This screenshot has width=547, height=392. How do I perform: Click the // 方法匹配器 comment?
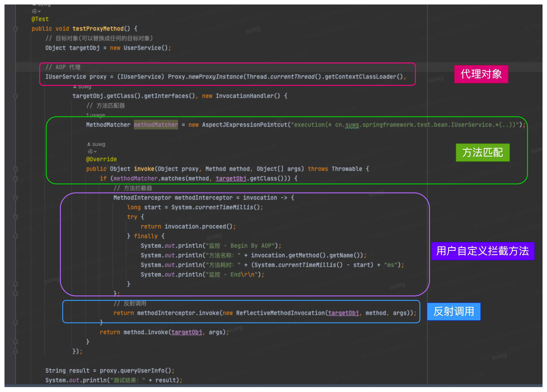[x=106, y=106]
